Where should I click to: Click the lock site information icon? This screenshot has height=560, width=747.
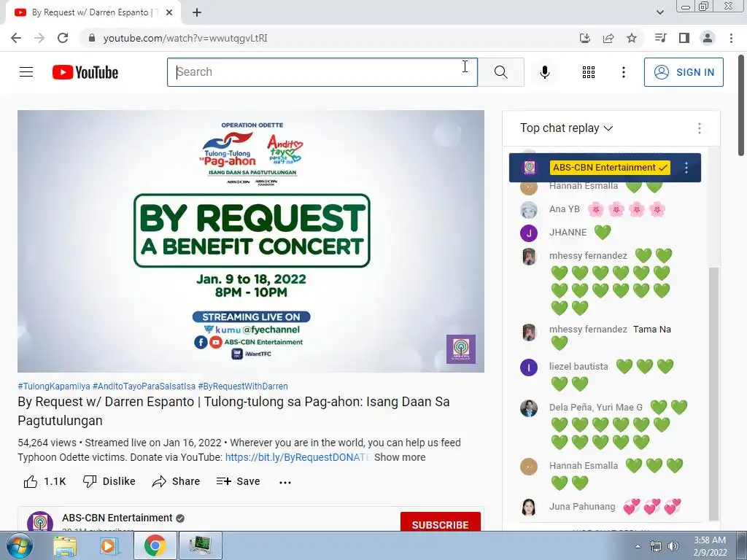tap(92, 38)
